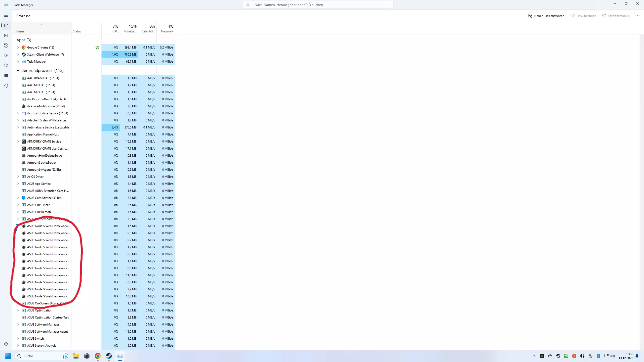644x362 pixels.
Task: Sort by the Status column header
Action: click(x=87, y=28)
